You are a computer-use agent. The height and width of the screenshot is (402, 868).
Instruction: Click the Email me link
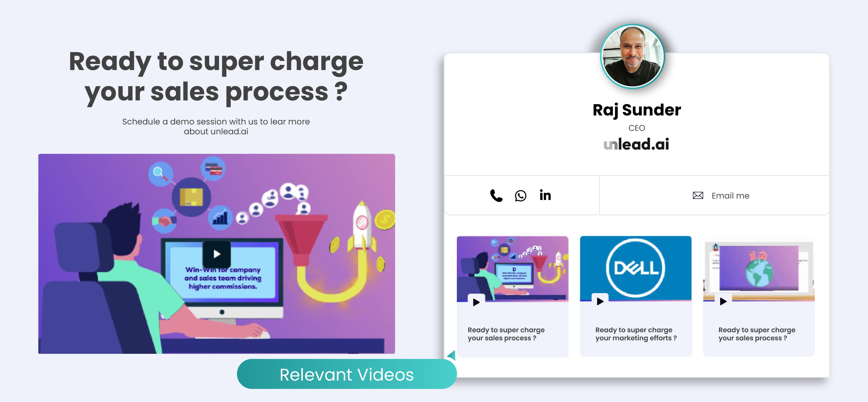[x=730, y=195]
